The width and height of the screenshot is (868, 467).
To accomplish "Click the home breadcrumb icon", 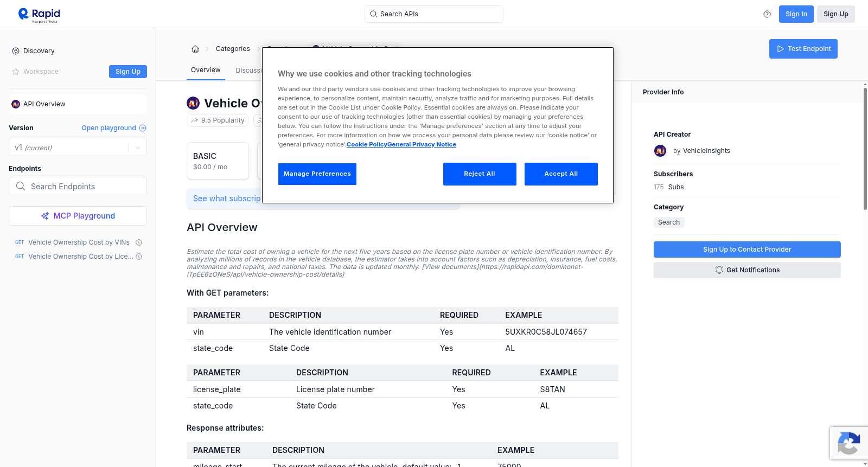I will (195, 49).
